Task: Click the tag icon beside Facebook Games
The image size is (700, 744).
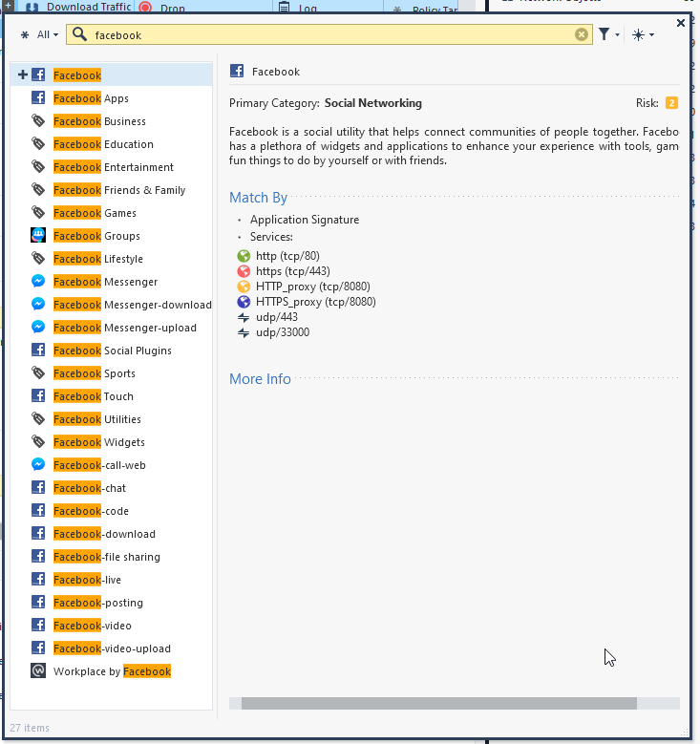Action: pos(38,213)
